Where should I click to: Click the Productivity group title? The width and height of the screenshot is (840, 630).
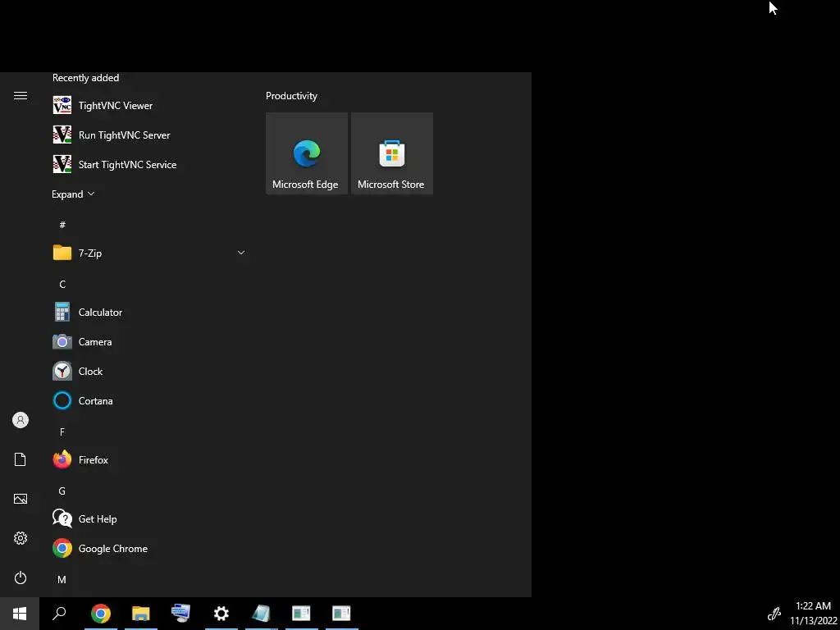291,96
